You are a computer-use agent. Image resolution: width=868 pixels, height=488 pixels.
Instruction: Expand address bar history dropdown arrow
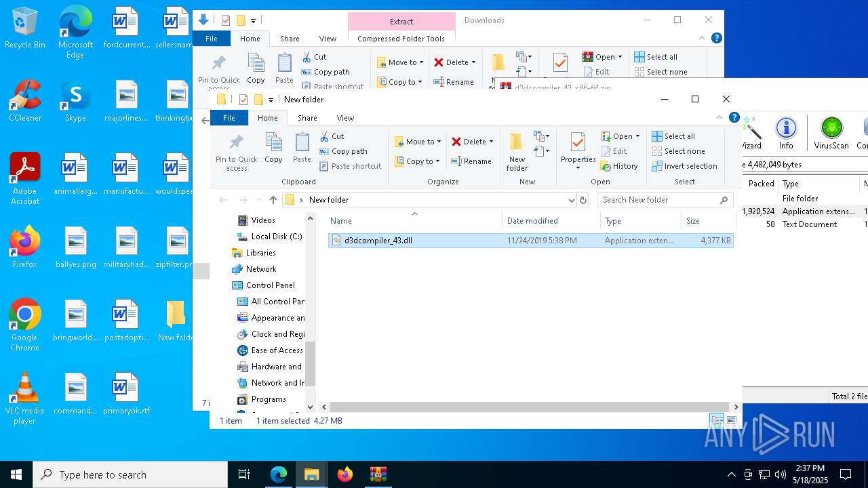[571, 200]
